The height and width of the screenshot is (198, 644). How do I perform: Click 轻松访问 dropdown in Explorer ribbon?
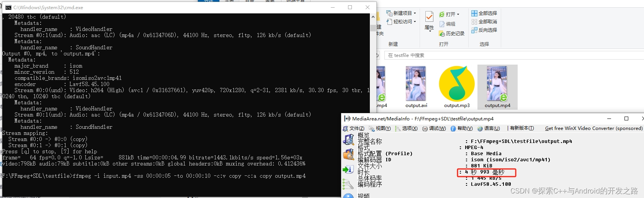[401, 22]
